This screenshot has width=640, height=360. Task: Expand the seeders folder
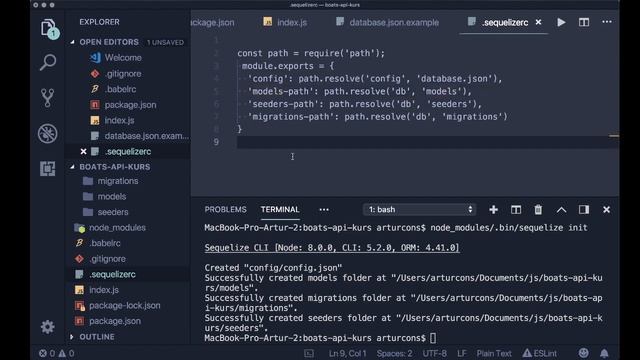click(113, 212)
